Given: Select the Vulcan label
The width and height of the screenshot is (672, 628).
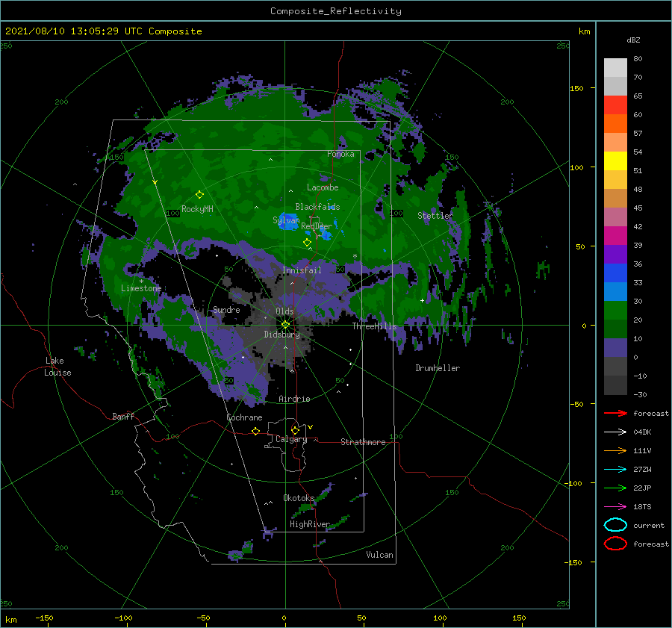Looking at the screenshot, I should pyautogui.click(x=379, y=555).
